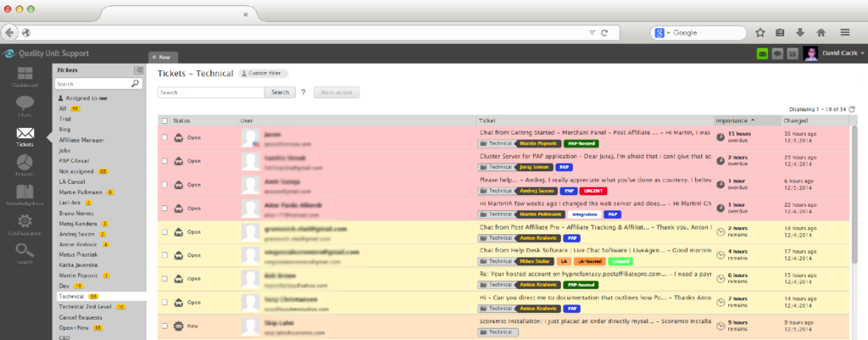Go to browser home page icon
Image resolution: width=868 pixels, height=340 pixels.
click(x=821, y=33)
